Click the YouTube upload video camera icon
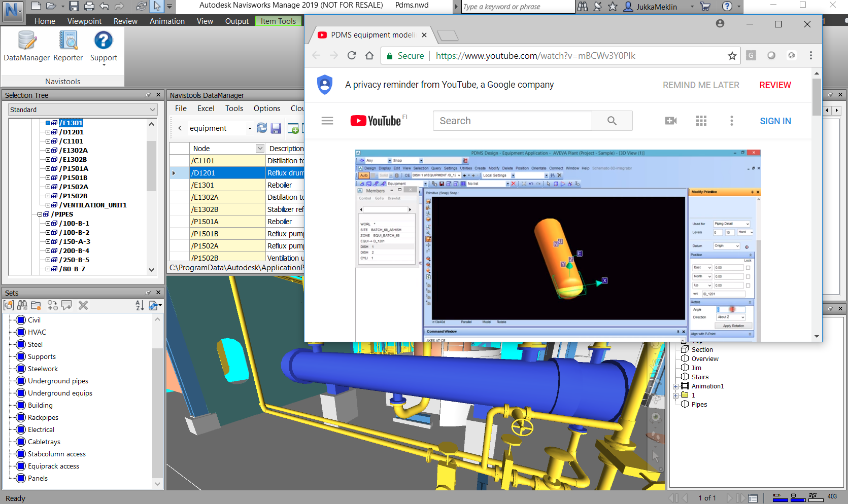 (671, 121)
